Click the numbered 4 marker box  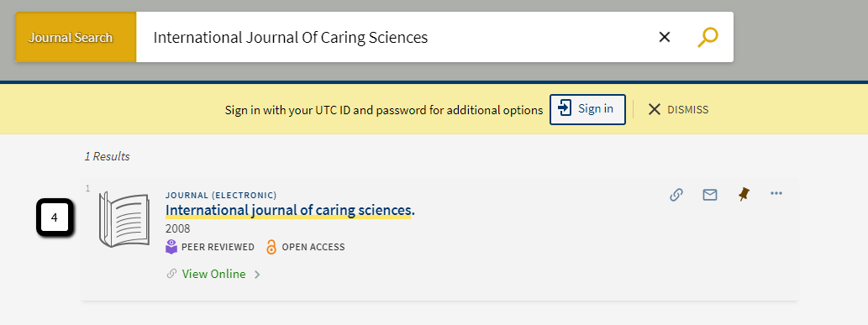coord(55,218)
